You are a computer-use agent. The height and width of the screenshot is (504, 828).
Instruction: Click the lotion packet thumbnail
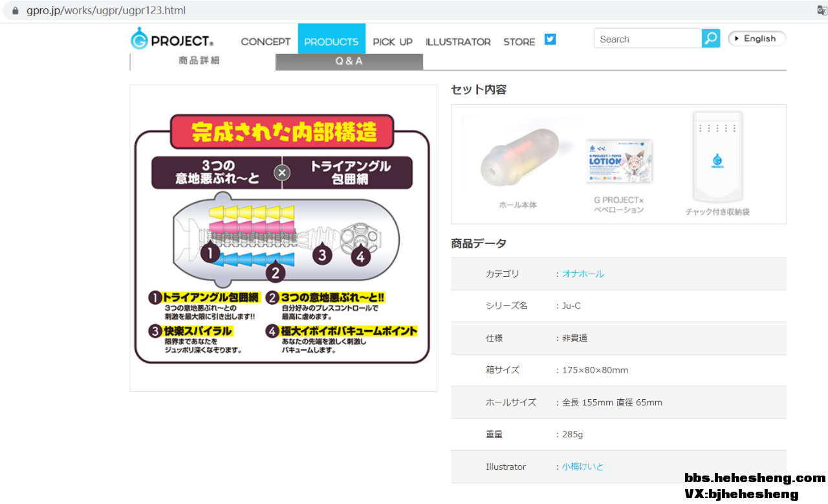pyautogui.click(x=619, y=160)
